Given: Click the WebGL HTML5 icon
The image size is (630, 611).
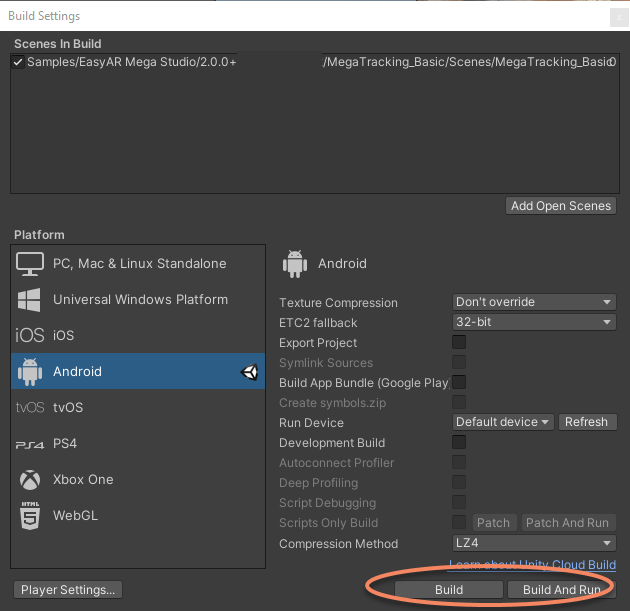Looking at the screenshot, I should (x=30, y=516).
